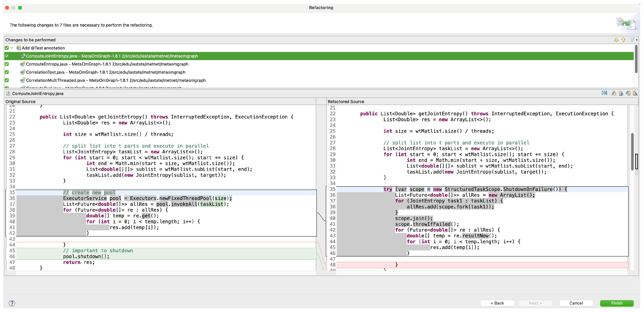The width and height of the screenshot is (644, 312).
Task: Collapse the Add @Test annotation tree node
Action: tap(12, 48)
